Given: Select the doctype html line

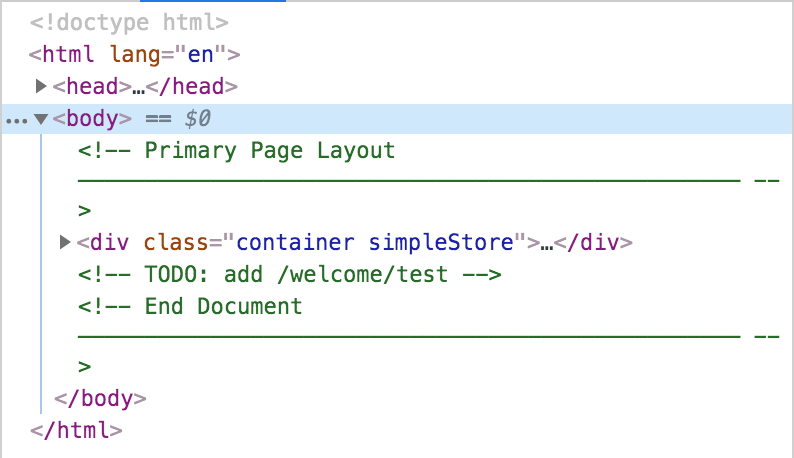Looking at the screenshot, I should click(129, 23).
